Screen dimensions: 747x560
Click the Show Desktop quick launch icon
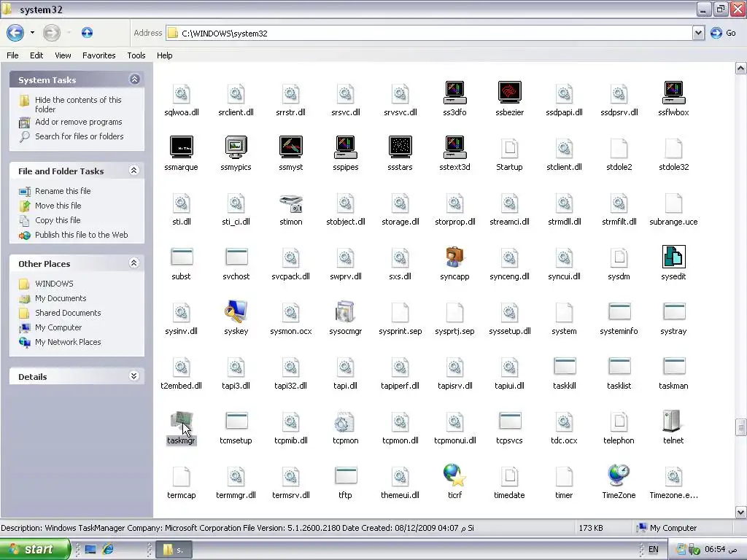(x=90, y=550)
